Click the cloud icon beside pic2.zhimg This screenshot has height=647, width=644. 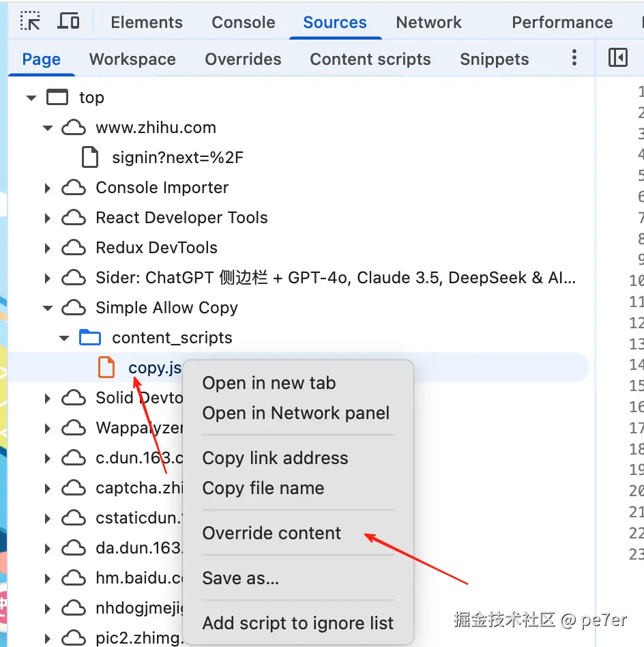click(74, 638)
